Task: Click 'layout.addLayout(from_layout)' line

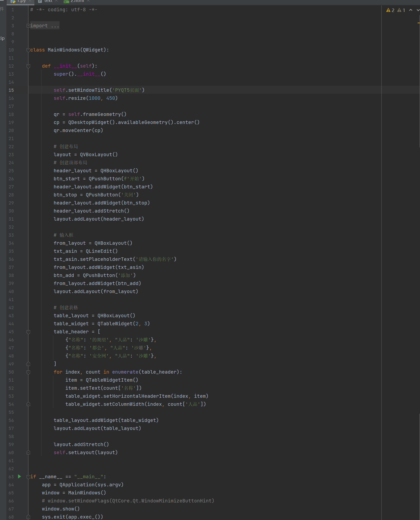Action: tap(96, 292)
